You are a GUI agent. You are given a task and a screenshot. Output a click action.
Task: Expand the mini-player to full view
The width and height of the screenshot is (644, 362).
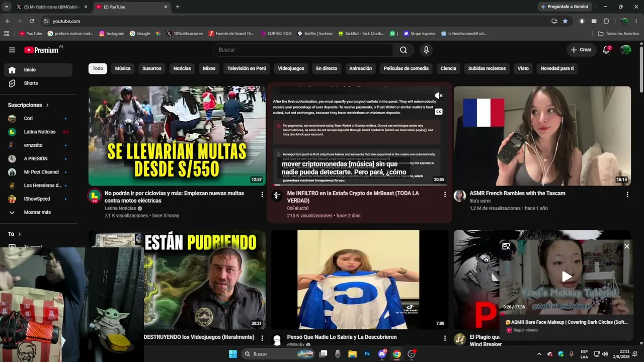(x=506, y=246)
